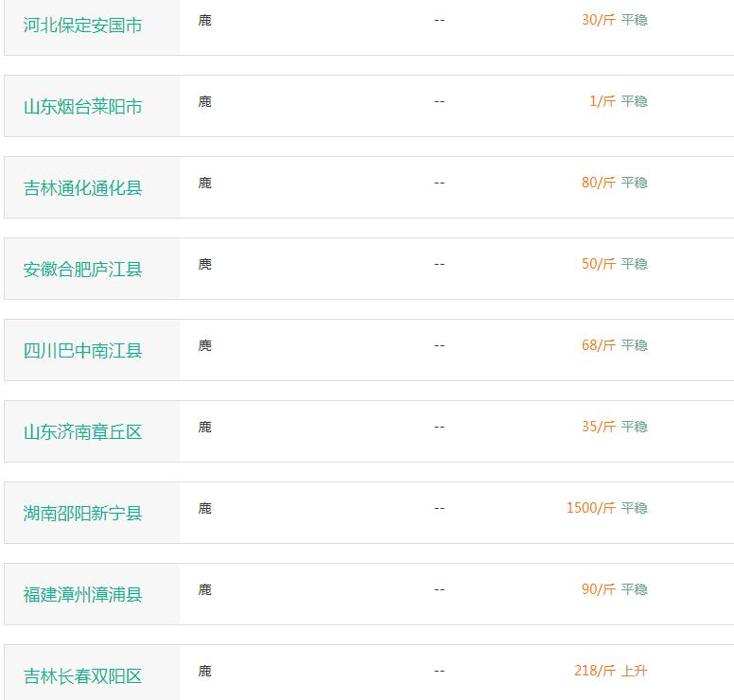The image size is (734, 700).
Task: Click the 50/斤 price in 庐江县 row
Action: [x=598, y=264]
